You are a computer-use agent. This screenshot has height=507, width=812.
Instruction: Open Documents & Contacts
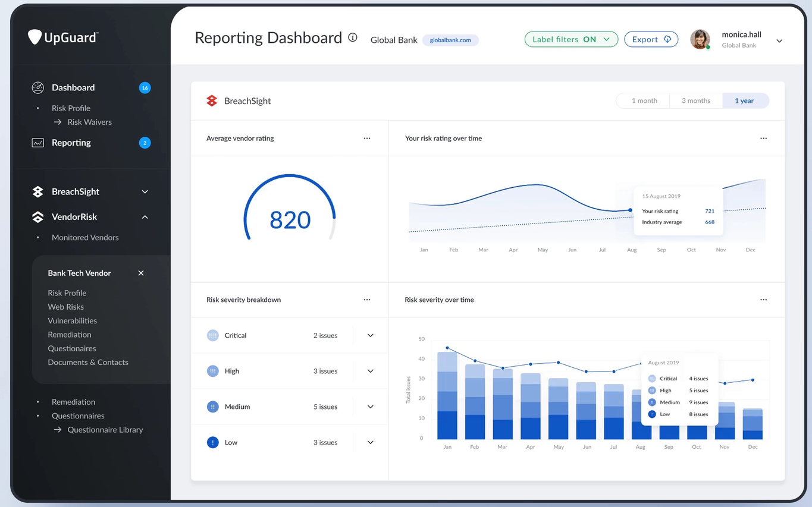pos(88,362)
